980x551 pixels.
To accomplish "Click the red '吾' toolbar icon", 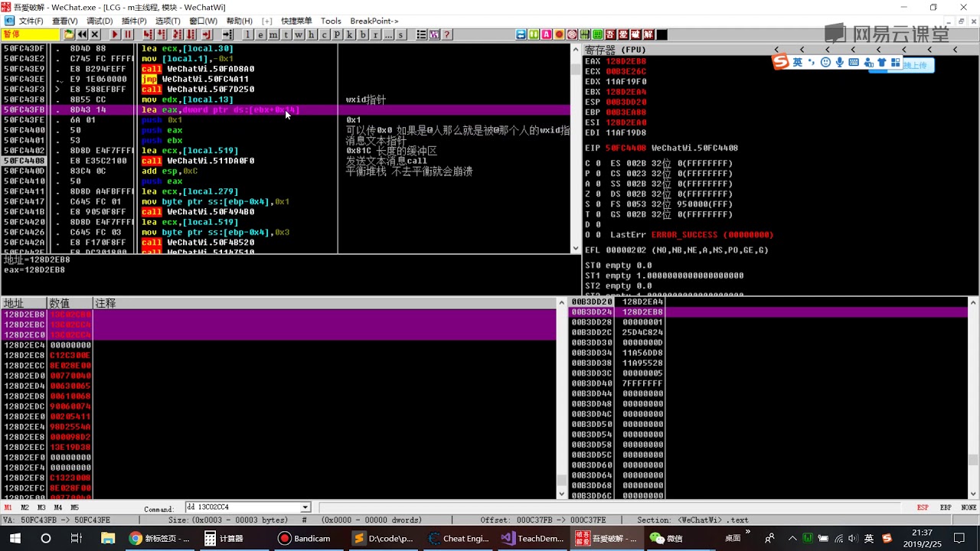I will tap(610, 34).
